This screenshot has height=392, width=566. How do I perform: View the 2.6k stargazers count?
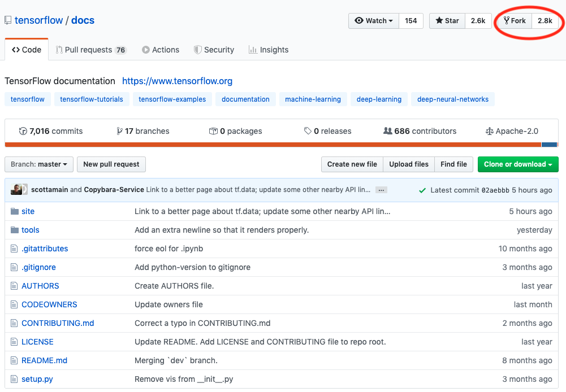478,20
